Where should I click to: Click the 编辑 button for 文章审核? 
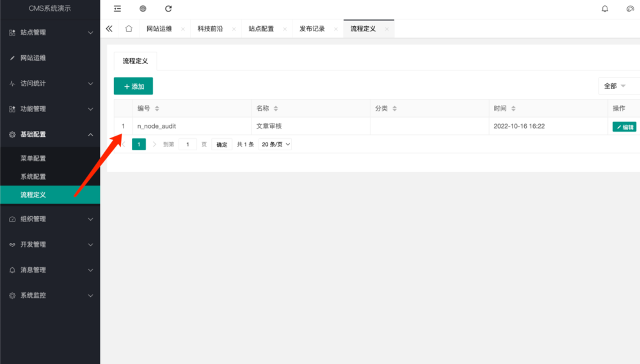(x=624, y=127)
